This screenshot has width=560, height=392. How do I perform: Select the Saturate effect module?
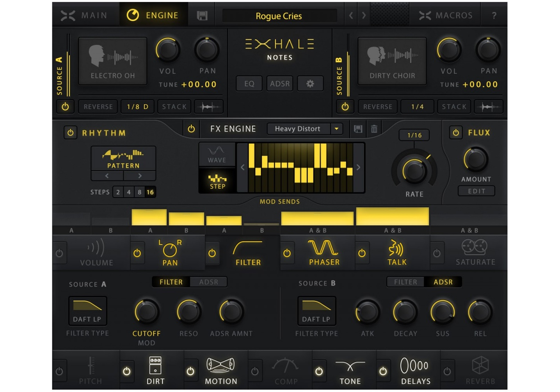pos(475,253)
